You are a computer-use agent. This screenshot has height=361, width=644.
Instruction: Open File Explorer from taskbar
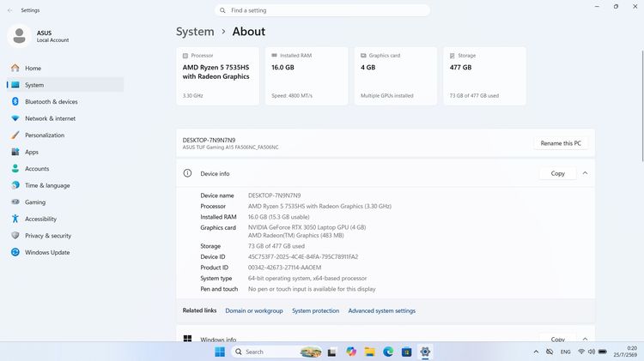point(369,352)
